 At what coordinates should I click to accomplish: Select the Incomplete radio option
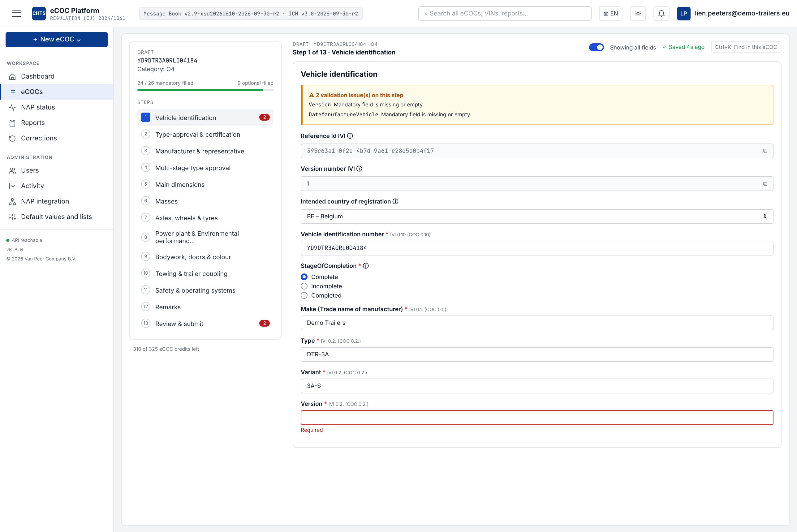point(304,286)
